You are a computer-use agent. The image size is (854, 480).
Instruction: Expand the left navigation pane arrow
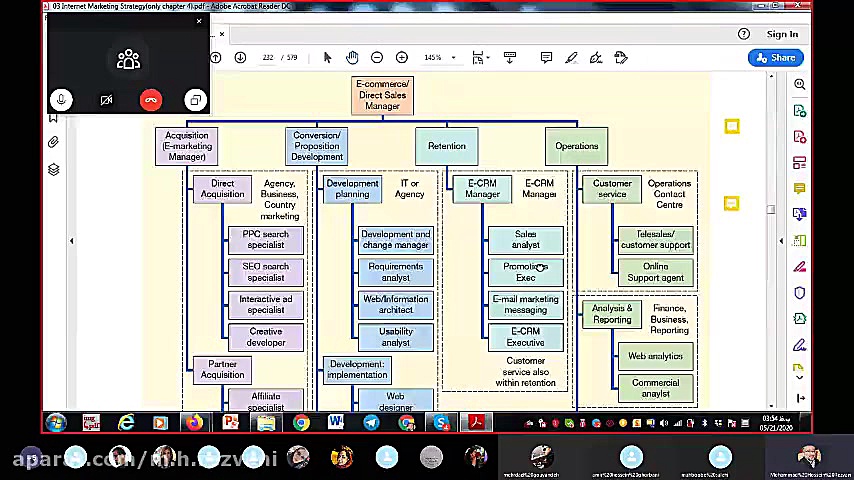pyautogui.click(x=71, y=241)
